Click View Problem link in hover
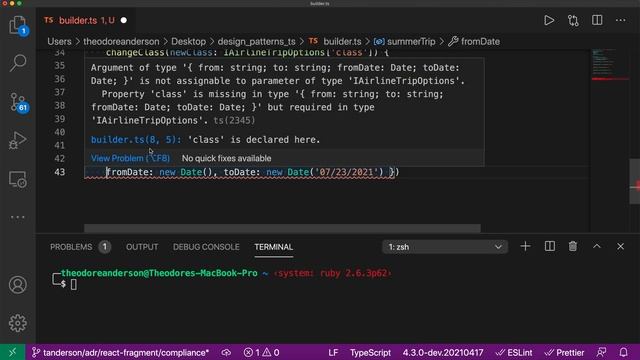The height and width of the screenshot is (360, 640). 130,158
